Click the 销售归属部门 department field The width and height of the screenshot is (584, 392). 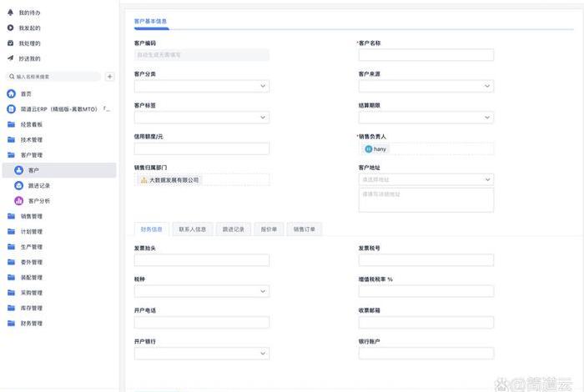tap(202, 180)
